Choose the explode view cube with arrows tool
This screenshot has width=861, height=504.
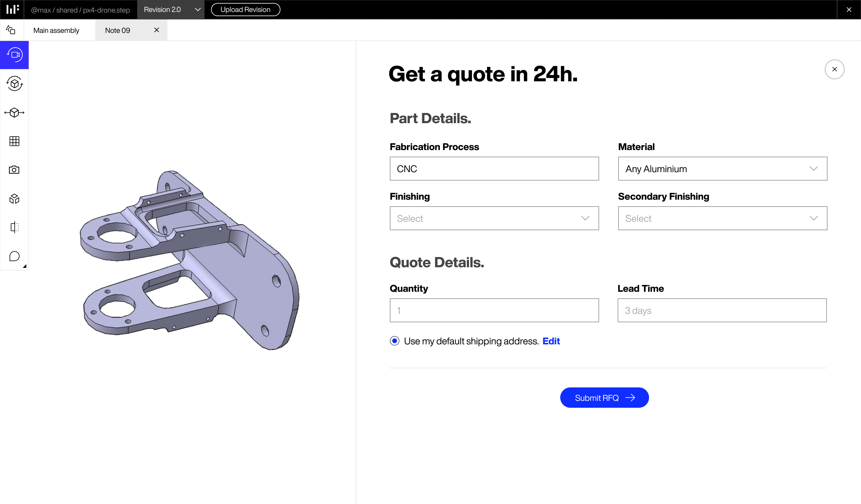[14, 112]
